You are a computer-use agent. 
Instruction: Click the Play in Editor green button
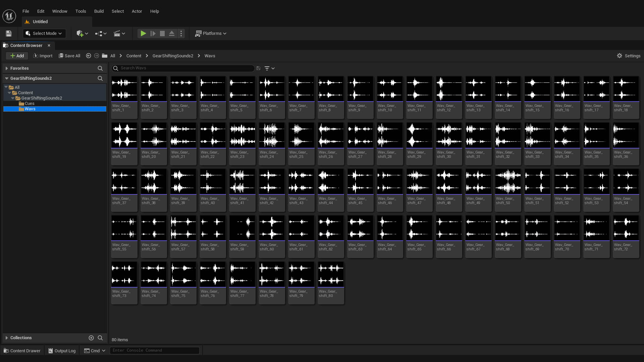point(143,34)
